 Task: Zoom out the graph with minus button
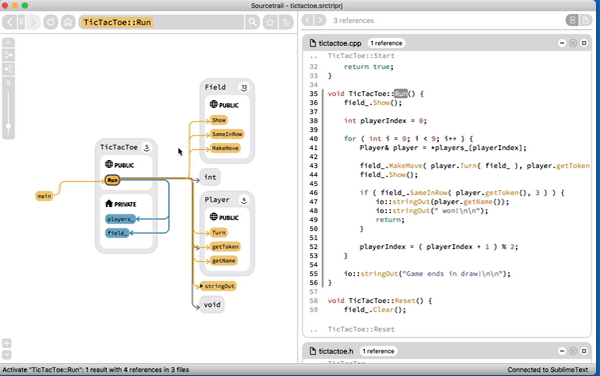[7, 355]
